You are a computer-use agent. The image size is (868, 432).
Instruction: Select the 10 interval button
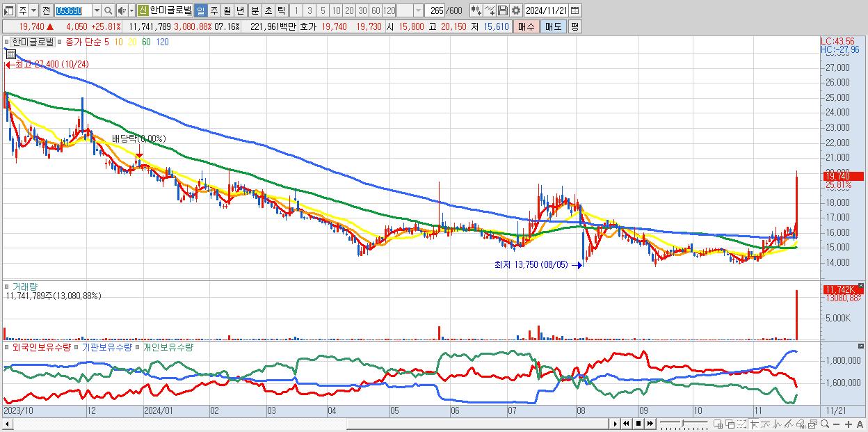336,10
